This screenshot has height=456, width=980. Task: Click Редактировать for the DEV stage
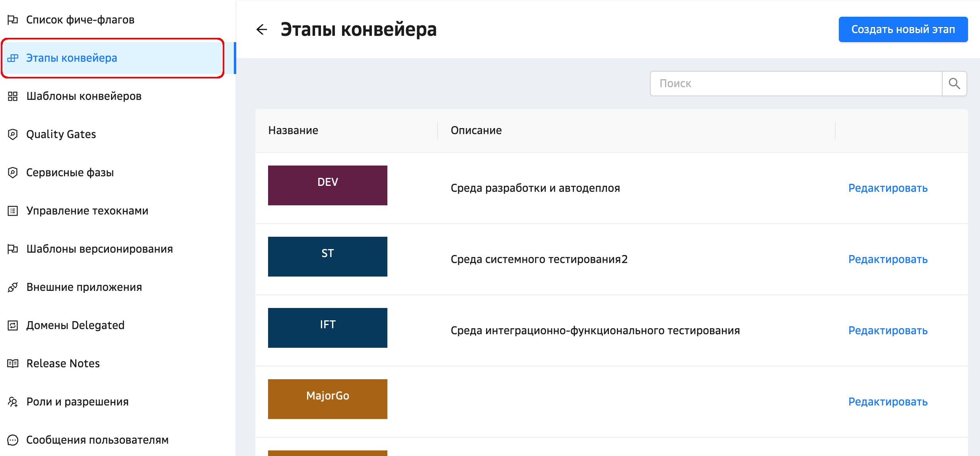pos(888,188)
